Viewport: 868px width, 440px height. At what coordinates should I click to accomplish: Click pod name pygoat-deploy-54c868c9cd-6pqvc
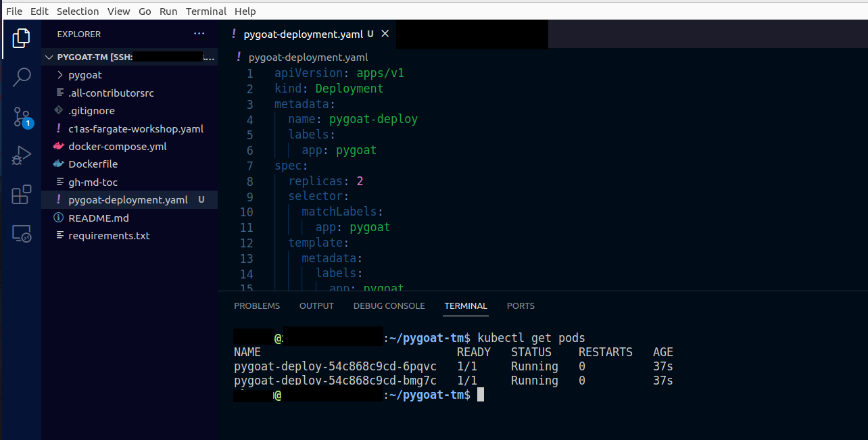pyautogui.click(x=335, y=366)
